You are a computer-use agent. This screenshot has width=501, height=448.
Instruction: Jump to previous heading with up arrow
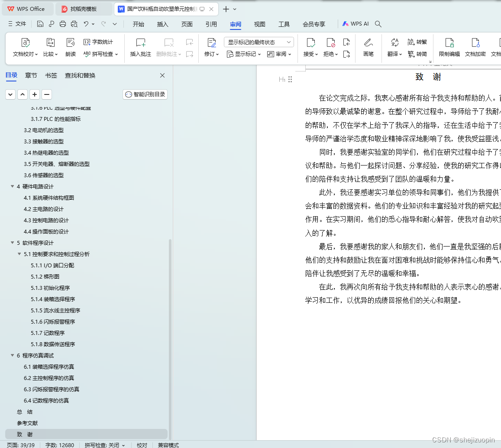pos(23,94)
